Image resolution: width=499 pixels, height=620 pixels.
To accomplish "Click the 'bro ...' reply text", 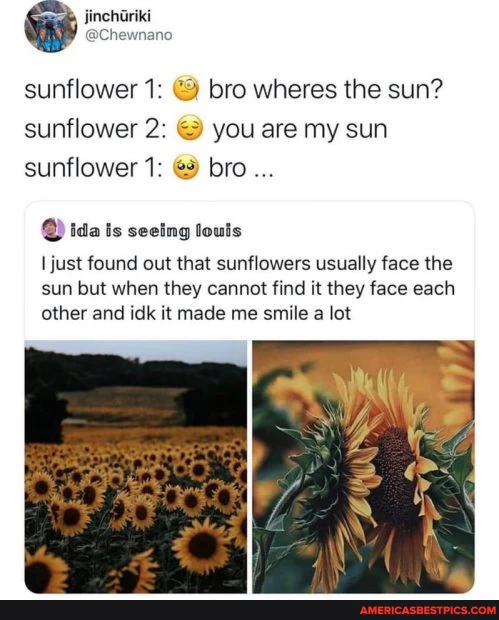I will click(240, 168).
